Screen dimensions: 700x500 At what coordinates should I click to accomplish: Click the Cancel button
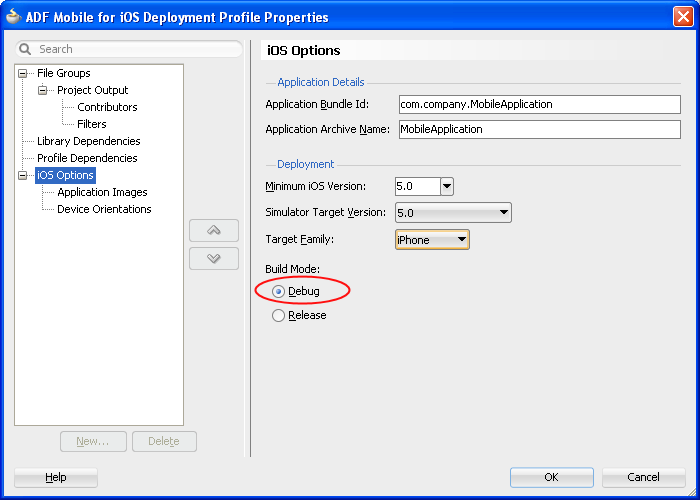(643, 477)
